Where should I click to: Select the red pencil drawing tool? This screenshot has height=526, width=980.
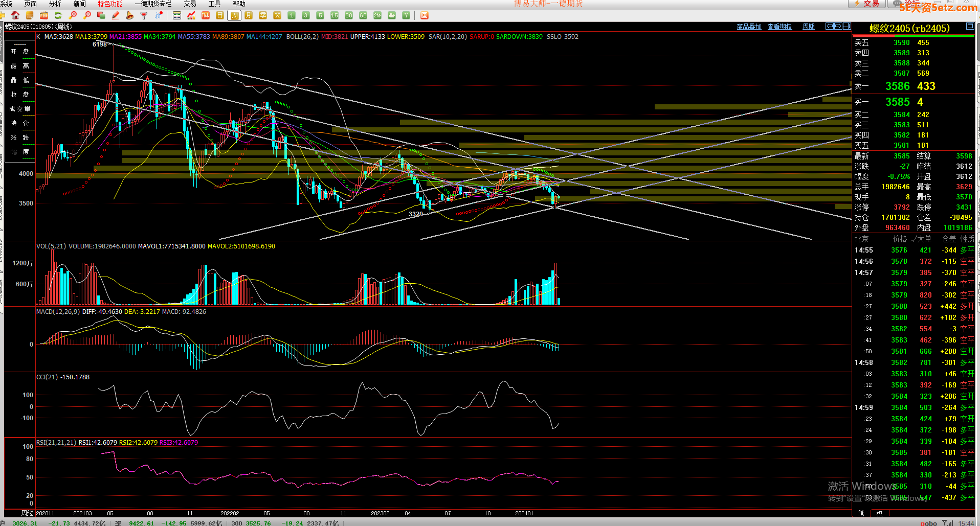pos(116,15)
